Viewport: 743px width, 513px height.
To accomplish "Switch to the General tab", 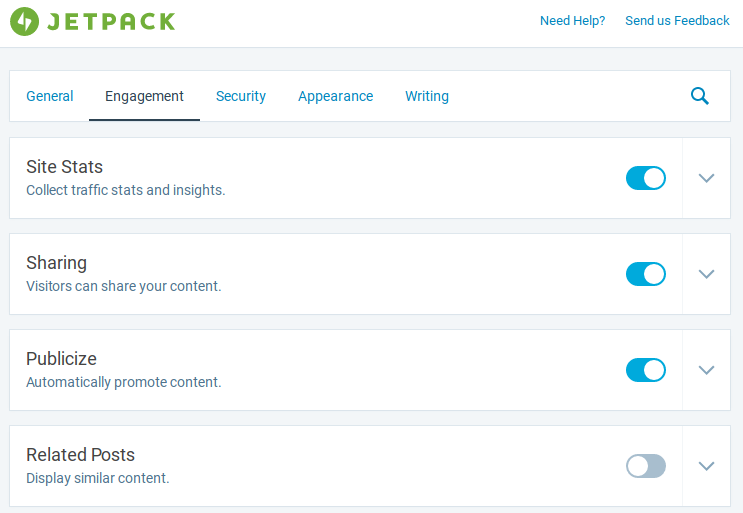I will coord(50,96).
